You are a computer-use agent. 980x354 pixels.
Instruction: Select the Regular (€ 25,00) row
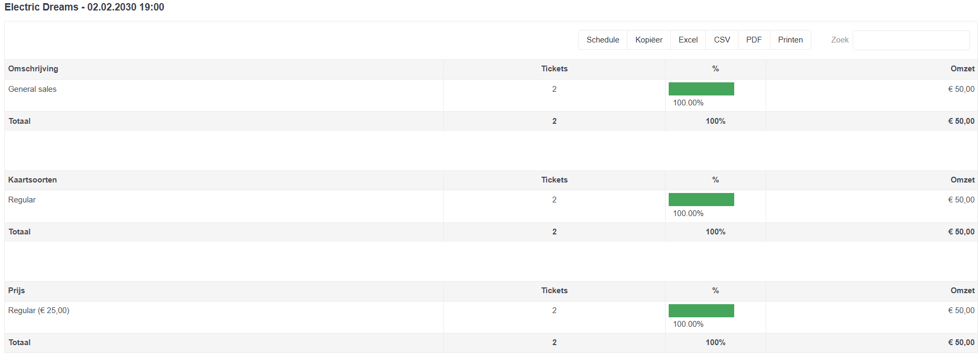(x=39, y=310)
